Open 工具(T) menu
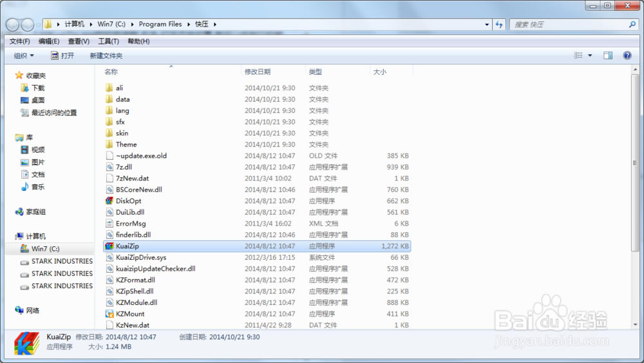 108,41
